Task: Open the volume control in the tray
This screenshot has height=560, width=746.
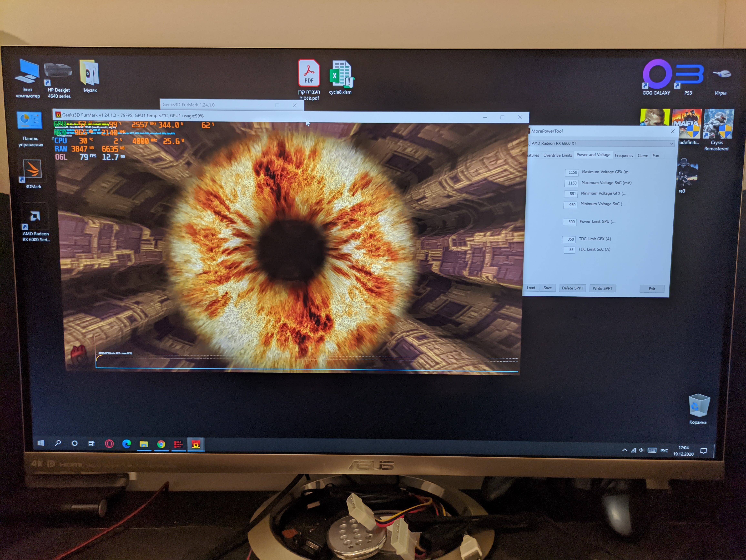Action: [x=641, y=450]
